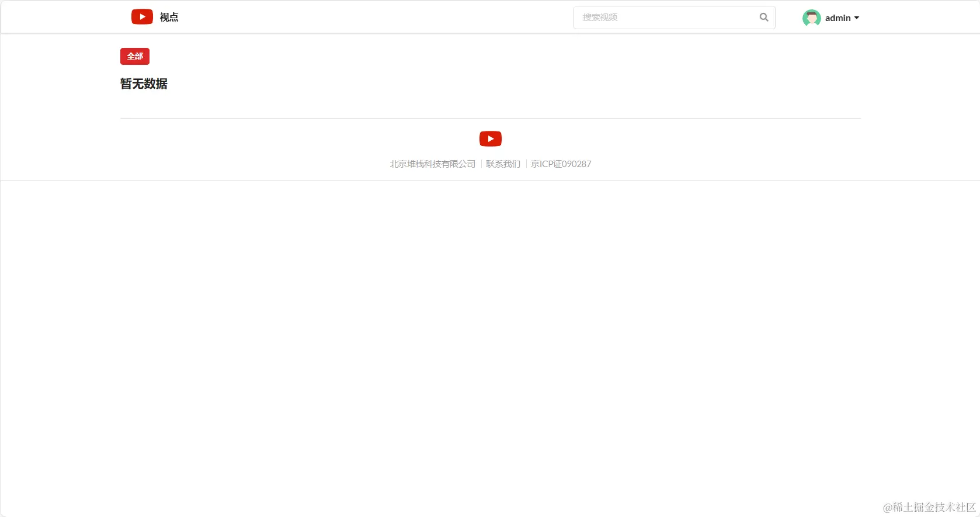Click the magnifier search icon
Screen dimensions: 980x517
[x=764, y=18]
